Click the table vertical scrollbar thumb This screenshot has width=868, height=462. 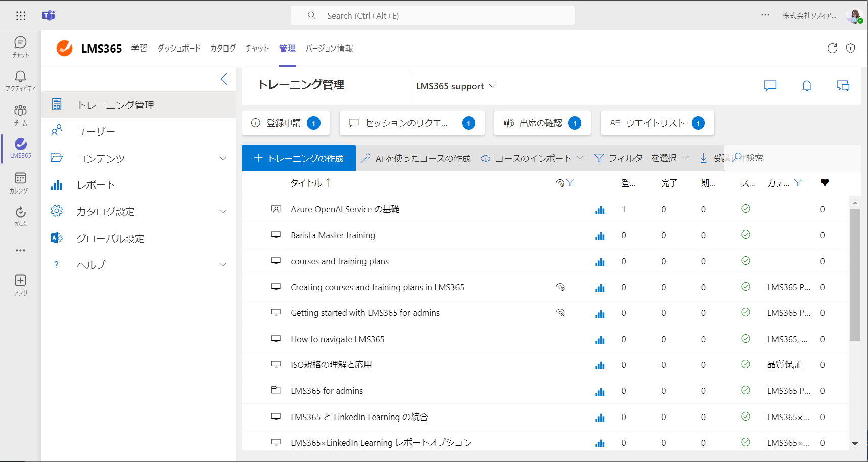855,274
